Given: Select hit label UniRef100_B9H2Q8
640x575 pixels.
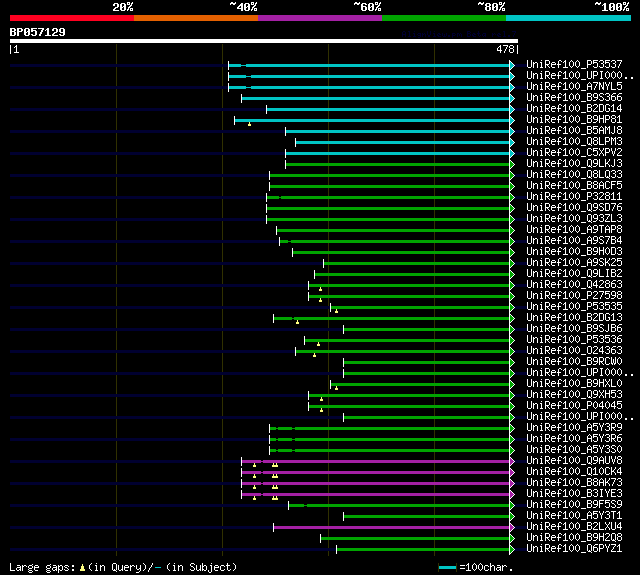Looking at the screenshot, I should pos(574,538).
